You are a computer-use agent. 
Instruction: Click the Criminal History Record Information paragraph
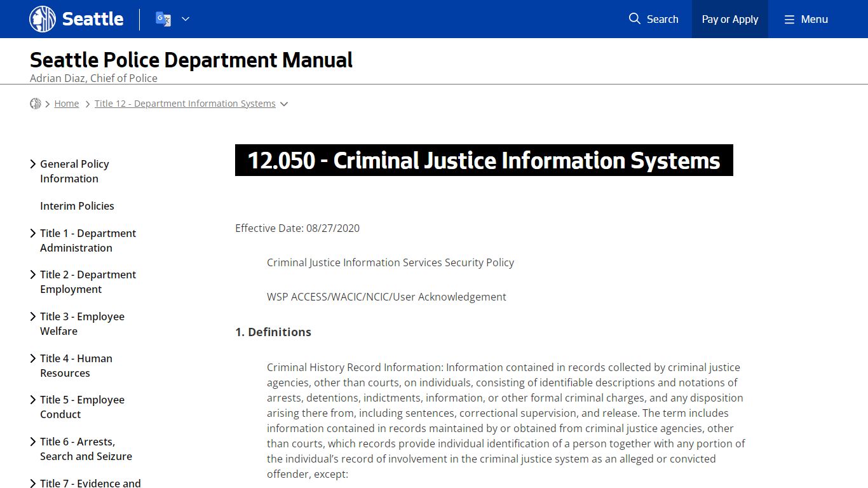pos(506,421)
